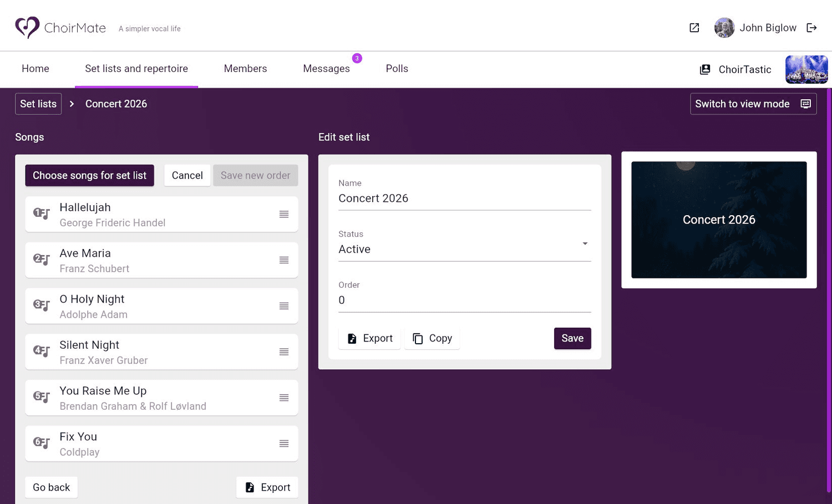Click the Hallelujah song title
Screen dimensions: 832x504
point(85,207)
